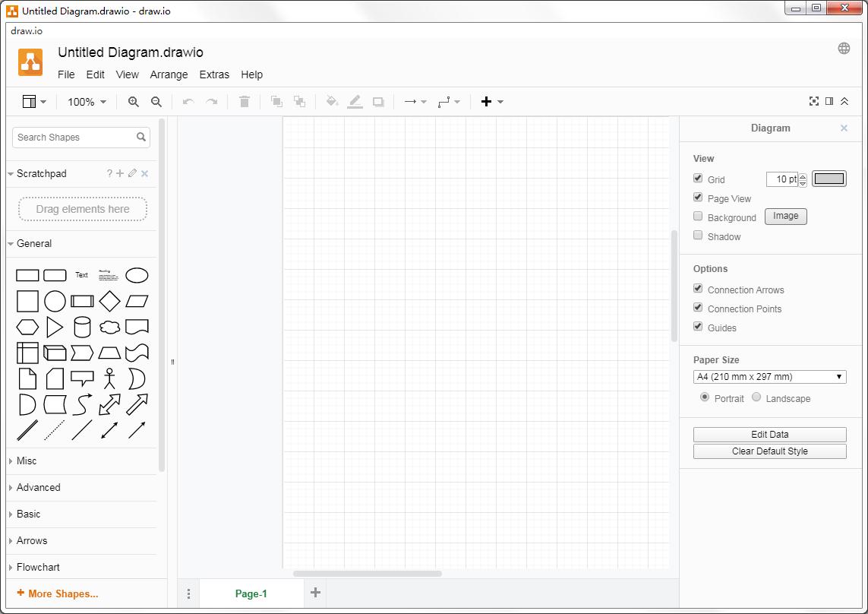The width and height of the screenshot is (868, 614).
Task: Select the cloud shape in General
Action: pos(109,327)
